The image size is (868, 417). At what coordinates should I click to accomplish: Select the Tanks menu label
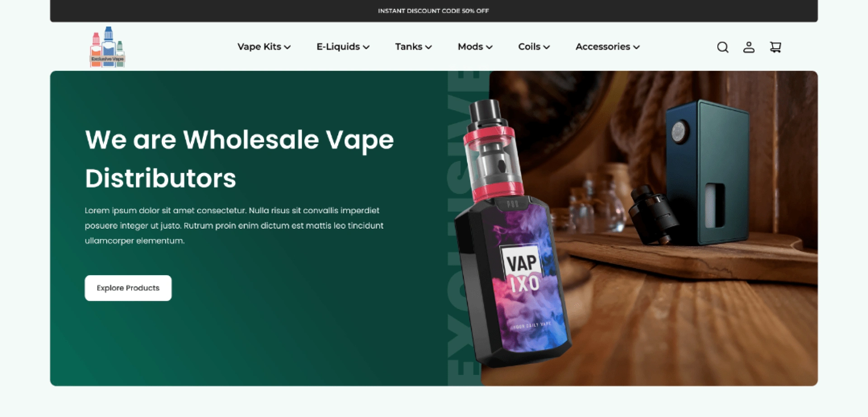409,47
